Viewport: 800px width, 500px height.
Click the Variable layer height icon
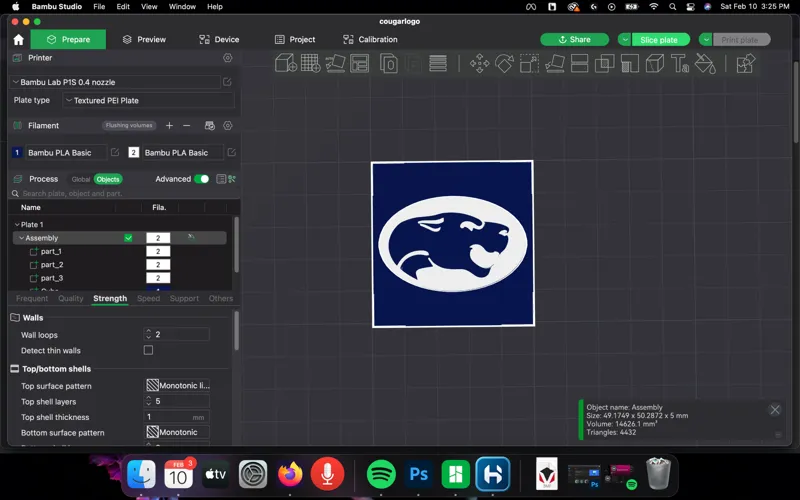pyautogui.click(x=438, y=64)
